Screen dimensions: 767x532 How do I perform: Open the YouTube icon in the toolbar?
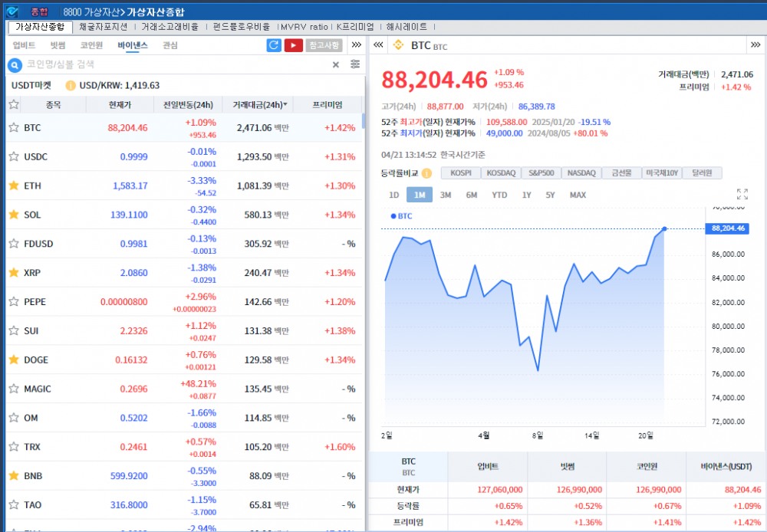coord(294,45)
